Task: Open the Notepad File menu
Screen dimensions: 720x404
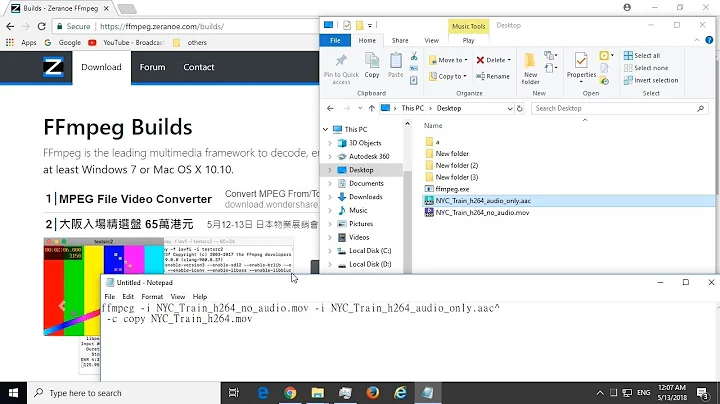Action: click(110, 297)
